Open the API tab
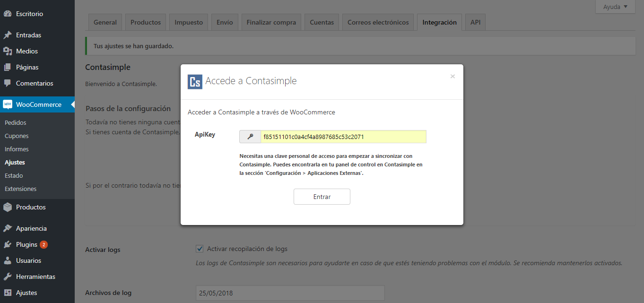The height and width of the screenshot is (303, 644). (x=475, y=22)
